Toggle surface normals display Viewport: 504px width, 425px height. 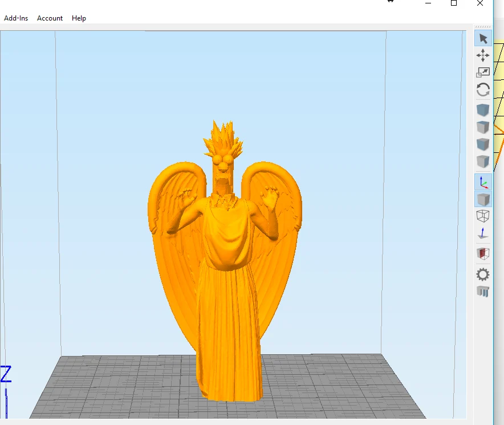click(x=483, y=233)
